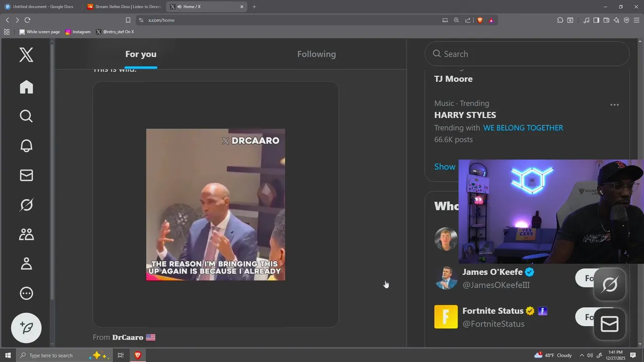
Task: Open floating Messages drawer button
Action: pyautogui.click(x=610, y=324)
